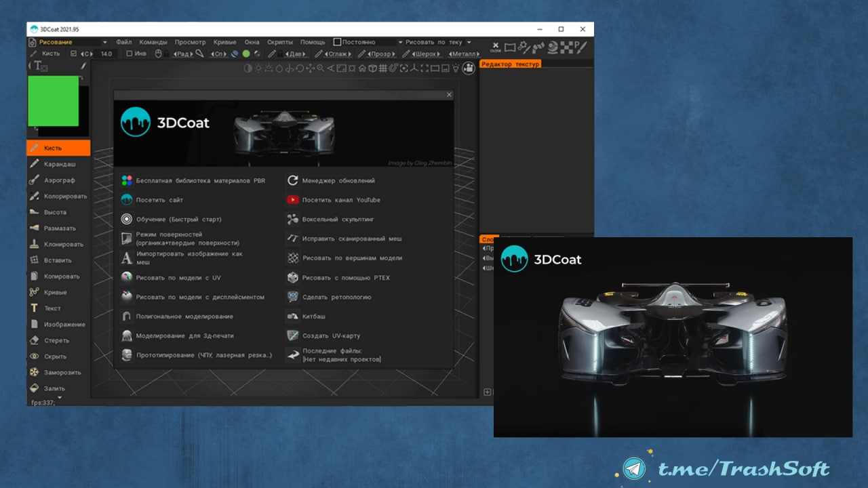Choose the Вставить tool
The image size is (868, 488).
(x=58, y=260)
